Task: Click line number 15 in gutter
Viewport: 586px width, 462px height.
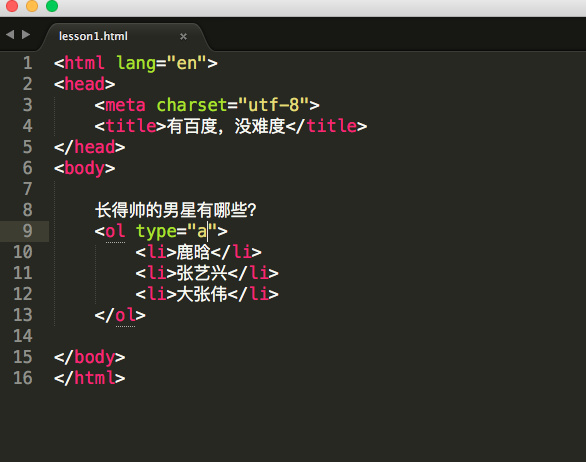Action: click(23, 357)
